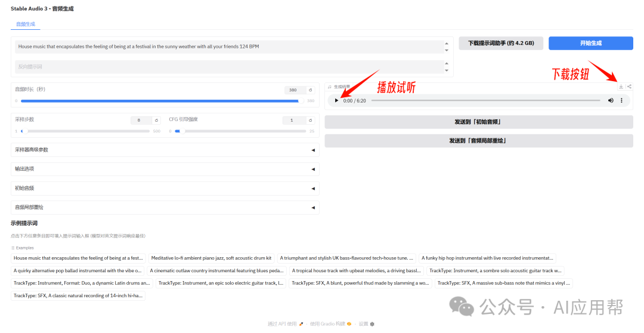Screen dimensions: 644x333
Task: Click the 采样步数 number field showing 8
Action: pyautogui.click(x=141, y=121)
